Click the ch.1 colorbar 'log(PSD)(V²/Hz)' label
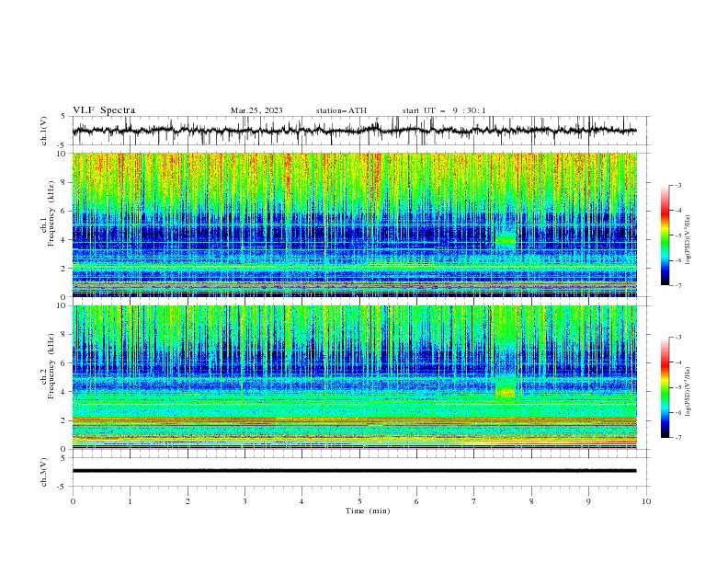This screenshot has width=728, height=563. [x=688, y=240]
